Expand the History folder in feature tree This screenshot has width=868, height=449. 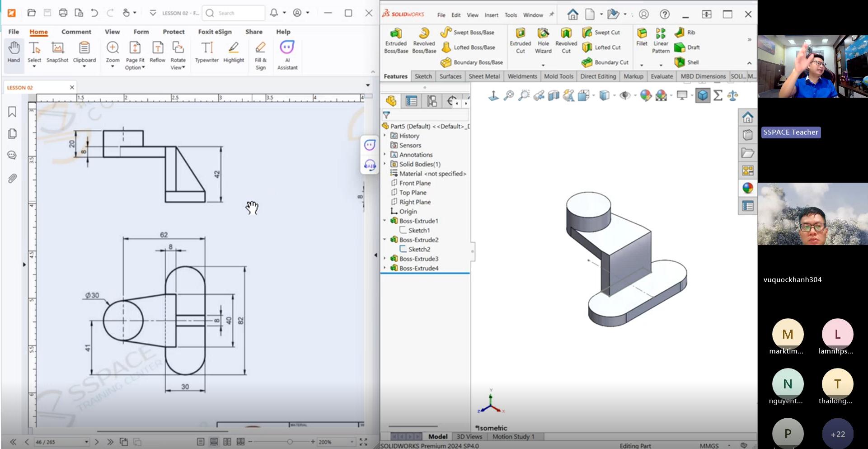click(385, 136)
